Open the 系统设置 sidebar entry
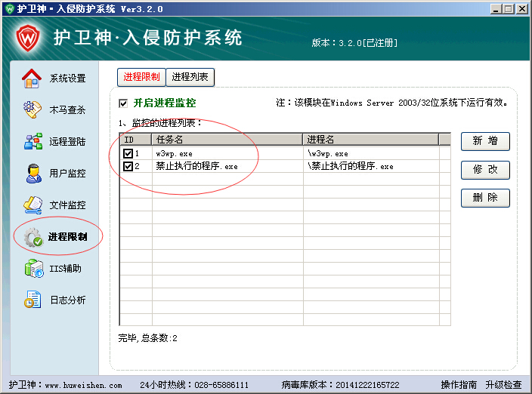 [67, 78]
